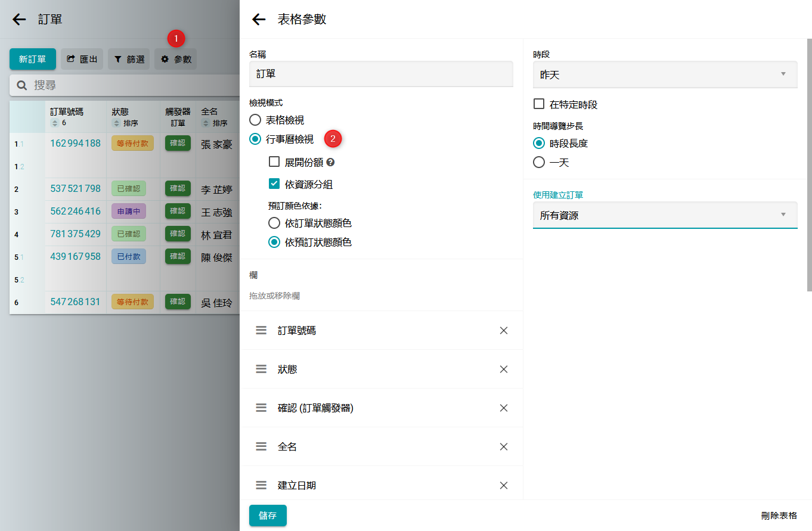Uncheck the 依資源分組 checkbox

pyautogui.click(x=274, y=184)
